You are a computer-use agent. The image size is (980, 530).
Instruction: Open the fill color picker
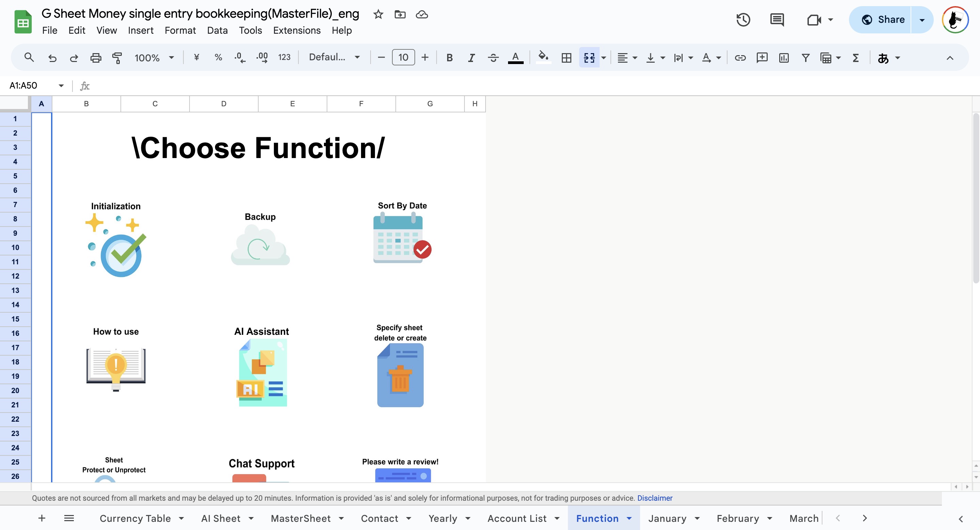[x=543, y=58]
